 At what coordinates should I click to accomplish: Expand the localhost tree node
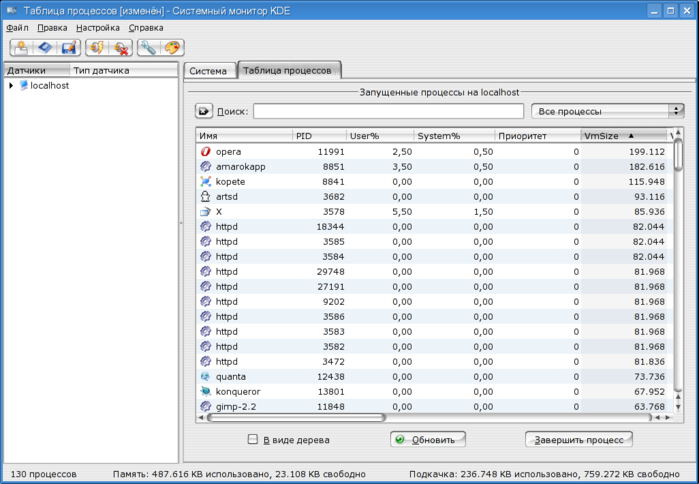[11, 85]
